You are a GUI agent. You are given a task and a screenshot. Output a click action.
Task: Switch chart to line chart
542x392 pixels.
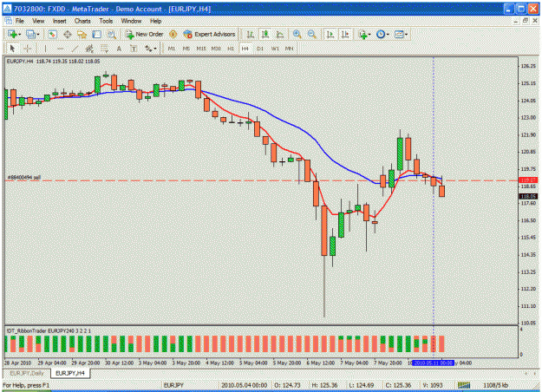pyautogui.click(x=280, y=34)
